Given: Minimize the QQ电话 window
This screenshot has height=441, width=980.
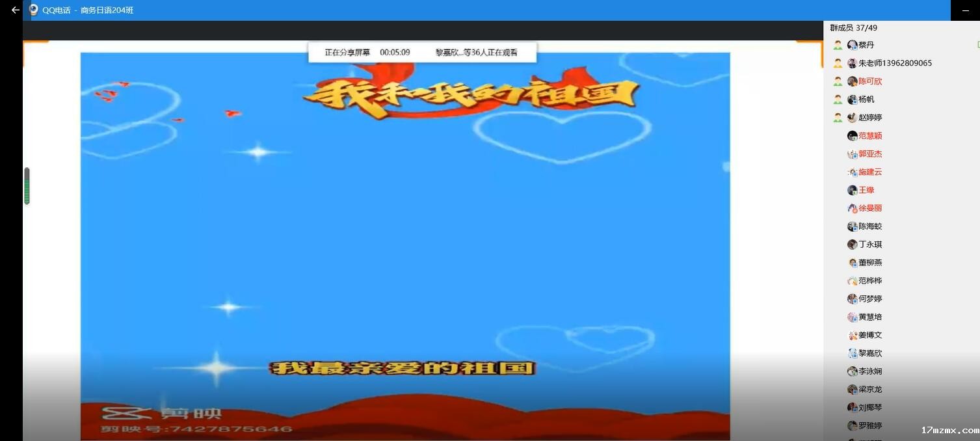Looking at the screenshot, I should tap(966, 10).
